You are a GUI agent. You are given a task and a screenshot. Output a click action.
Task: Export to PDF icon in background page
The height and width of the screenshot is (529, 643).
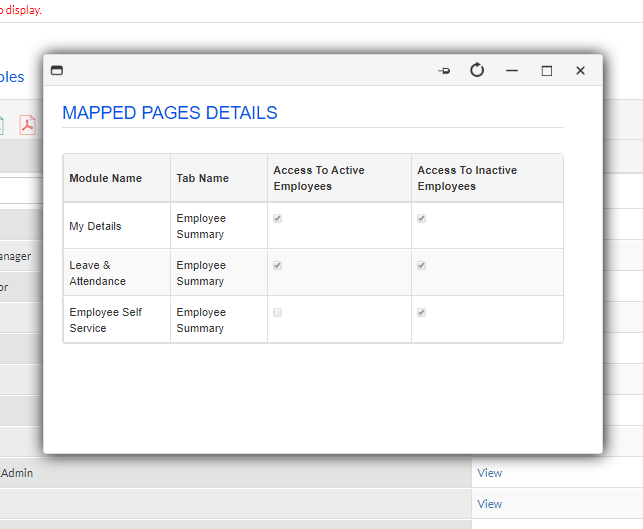point(27,125)
